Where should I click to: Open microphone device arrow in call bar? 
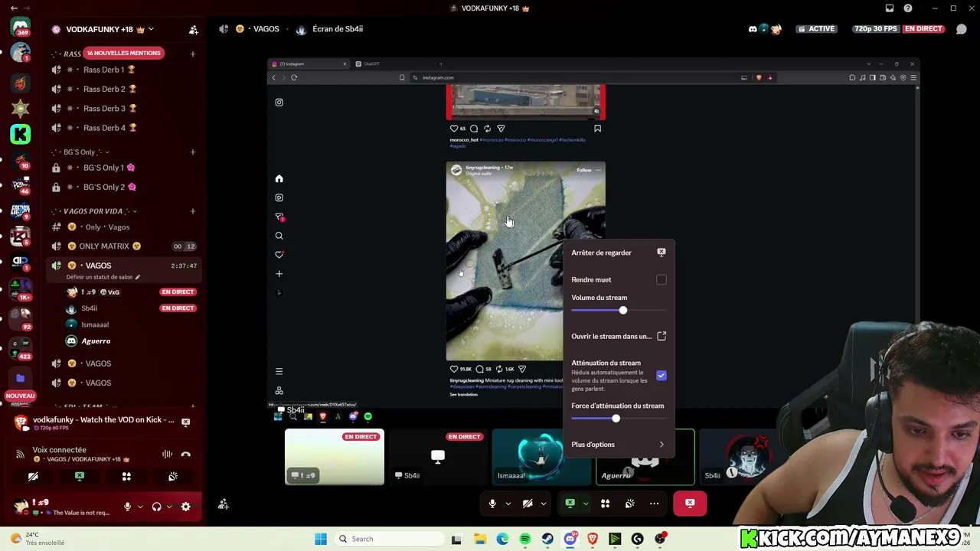[x=508, y=503]
